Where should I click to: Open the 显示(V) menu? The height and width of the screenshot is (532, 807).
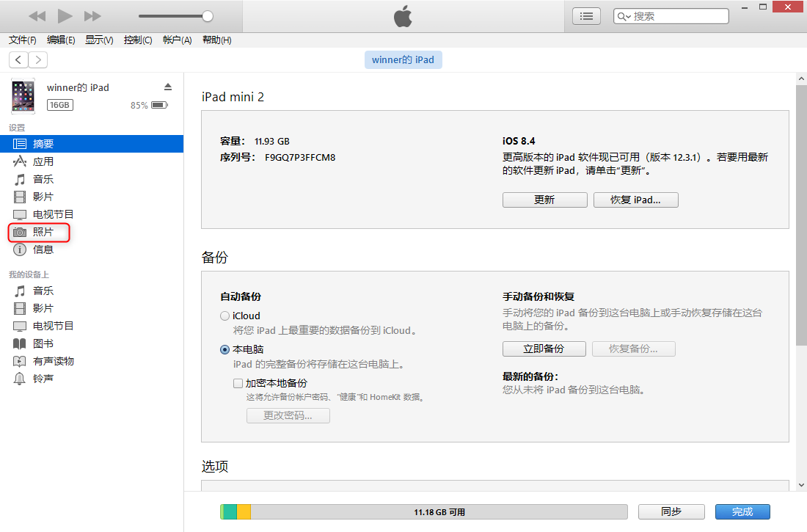pyautogui.click(x=99, y=40)
